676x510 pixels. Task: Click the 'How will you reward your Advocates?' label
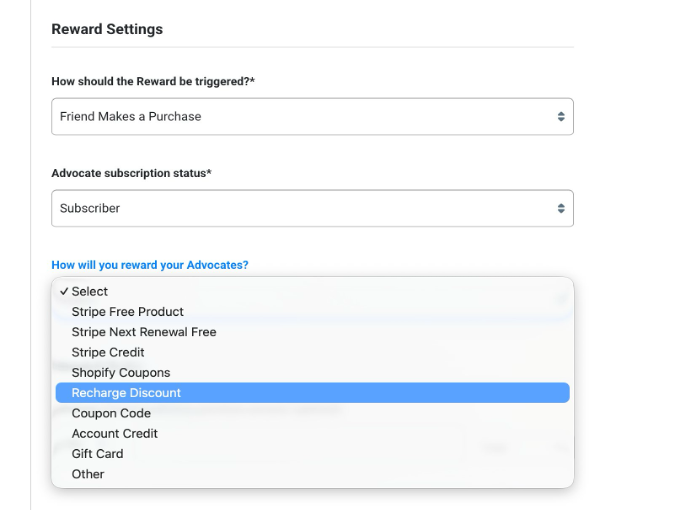(x=150, y=265)
